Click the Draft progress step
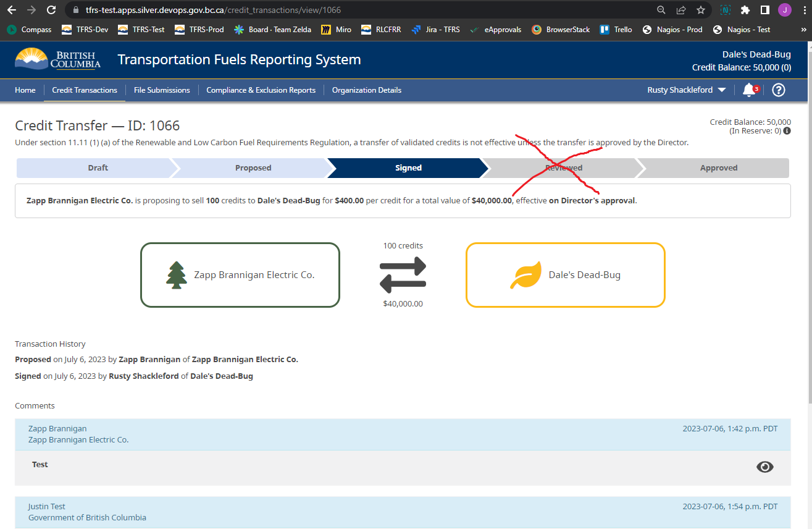 [98, 167]
